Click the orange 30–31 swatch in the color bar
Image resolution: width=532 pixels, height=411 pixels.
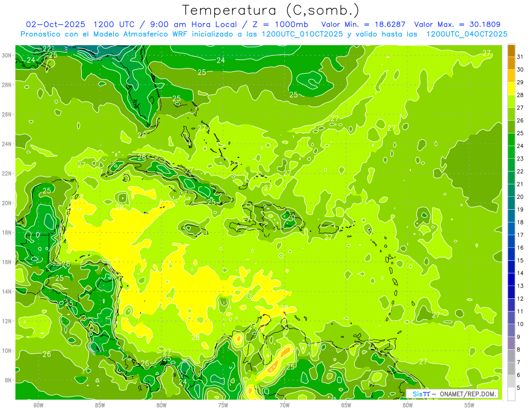point(511,63)
